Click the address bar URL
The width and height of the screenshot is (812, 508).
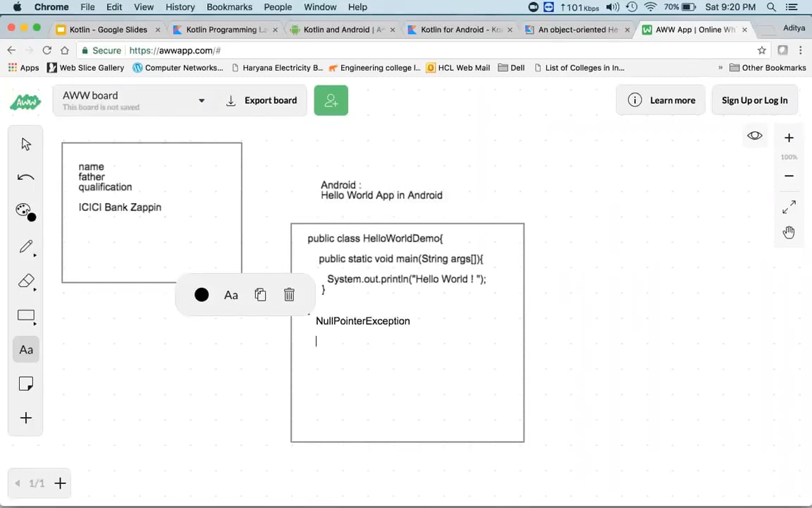pyautogui.click(x=175, y=50)
